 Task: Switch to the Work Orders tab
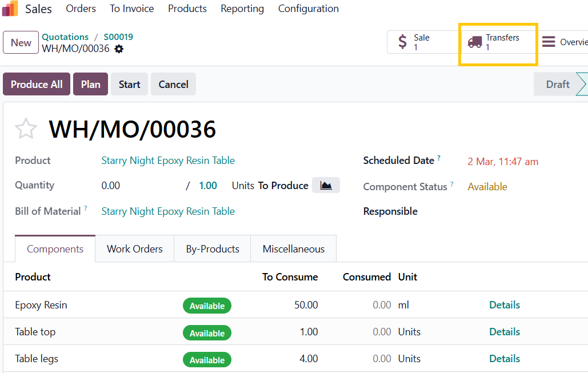[x=134, y=249]
